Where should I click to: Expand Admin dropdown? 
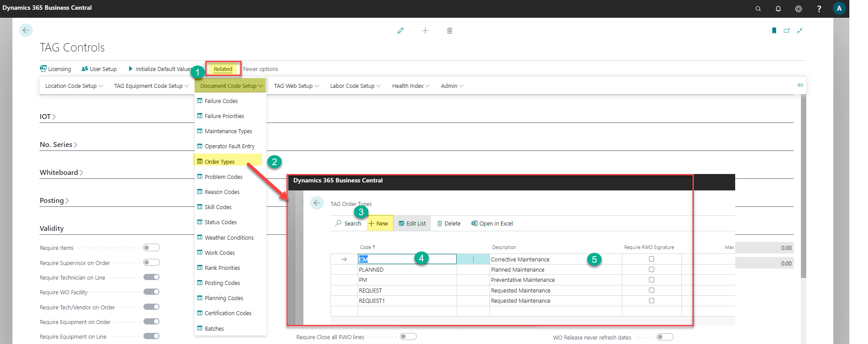pyautogui.click(x=452, y=86)
